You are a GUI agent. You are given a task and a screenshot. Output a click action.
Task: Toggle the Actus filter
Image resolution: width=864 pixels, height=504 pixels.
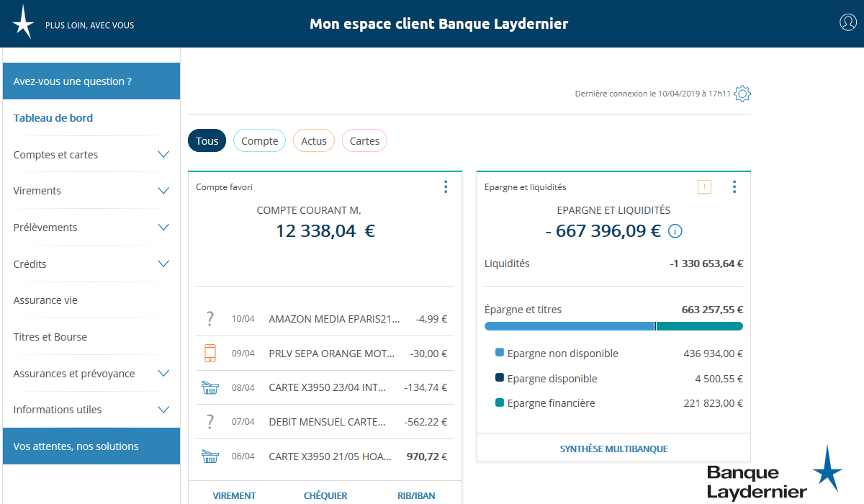click(x=313, y=140)
